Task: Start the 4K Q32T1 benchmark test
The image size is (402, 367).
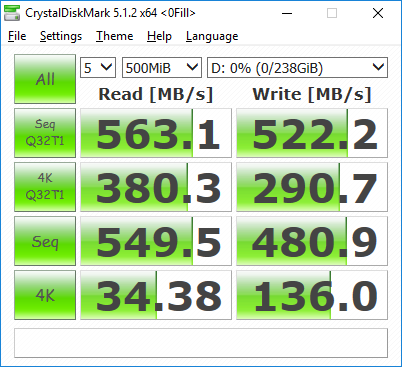Action: click(x=45, y=187)
